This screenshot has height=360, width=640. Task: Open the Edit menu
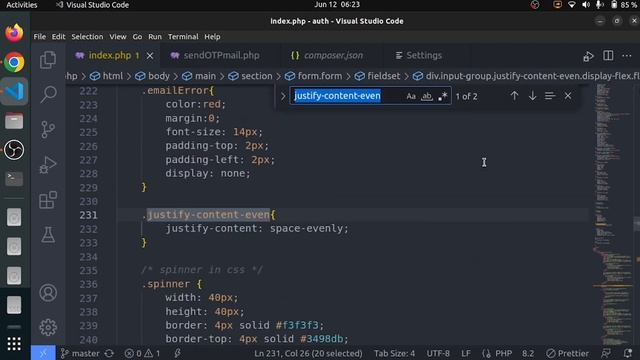coord(58,37)
